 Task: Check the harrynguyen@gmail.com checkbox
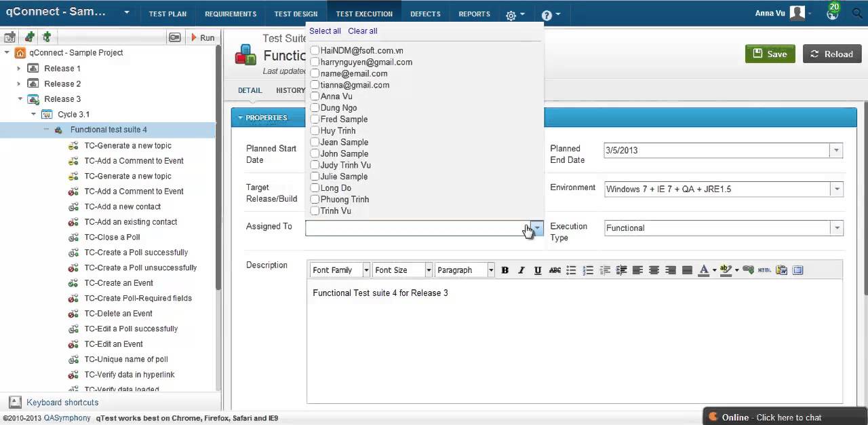315,62
